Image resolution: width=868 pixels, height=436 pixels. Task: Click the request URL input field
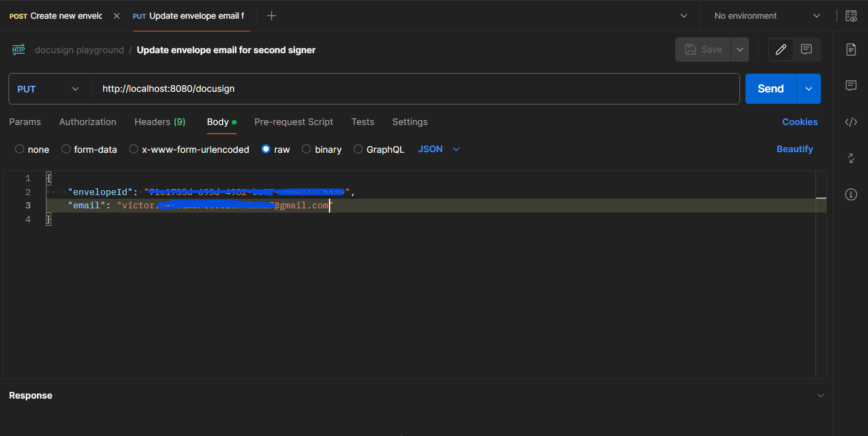(x=416, y=89)
